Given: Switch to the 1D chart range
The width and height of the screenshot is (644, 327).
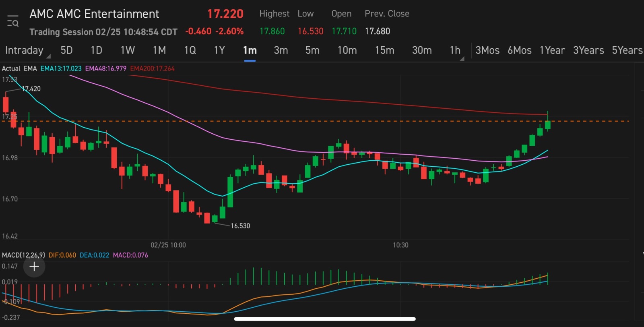Looking at the screenshot, I should coord(96,50).
